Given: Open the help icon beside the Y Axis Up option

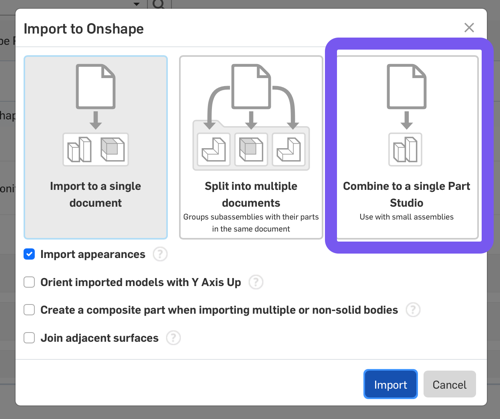Looking at the screenshot, I should click(x=256, y=282).
